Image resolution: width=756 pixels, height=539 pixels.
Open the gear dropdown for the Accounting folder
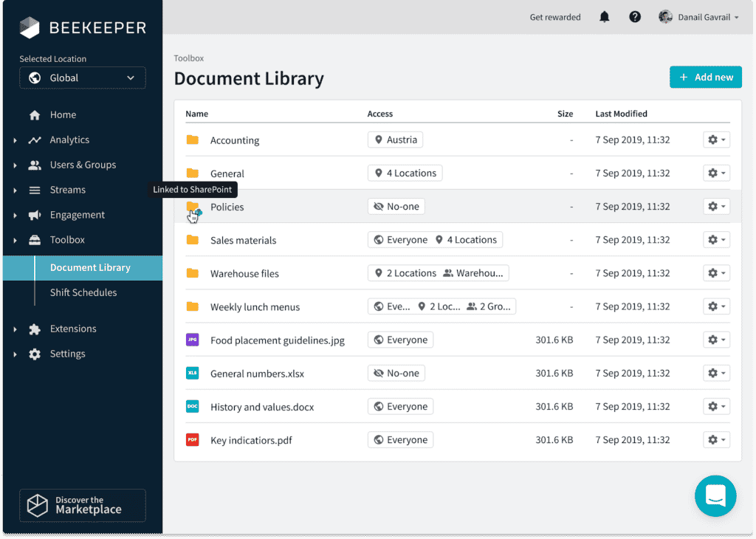(x=716, y=140)
